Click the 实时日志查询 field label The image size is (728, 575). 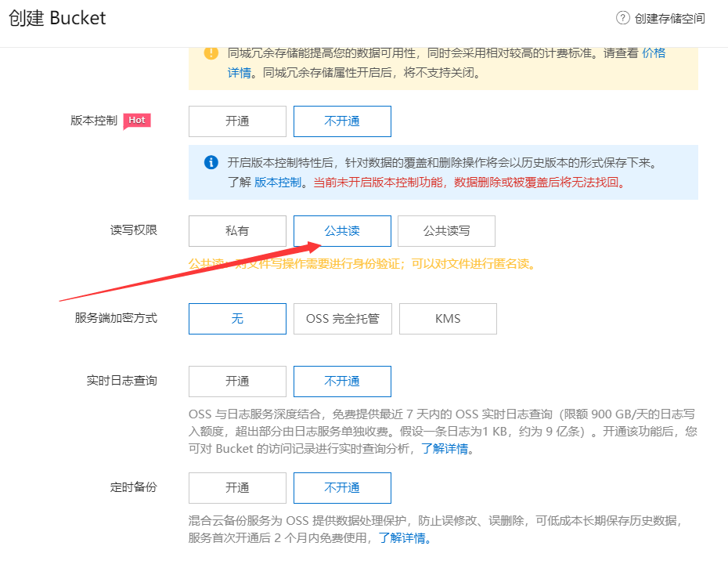click(x=122, y=381)
